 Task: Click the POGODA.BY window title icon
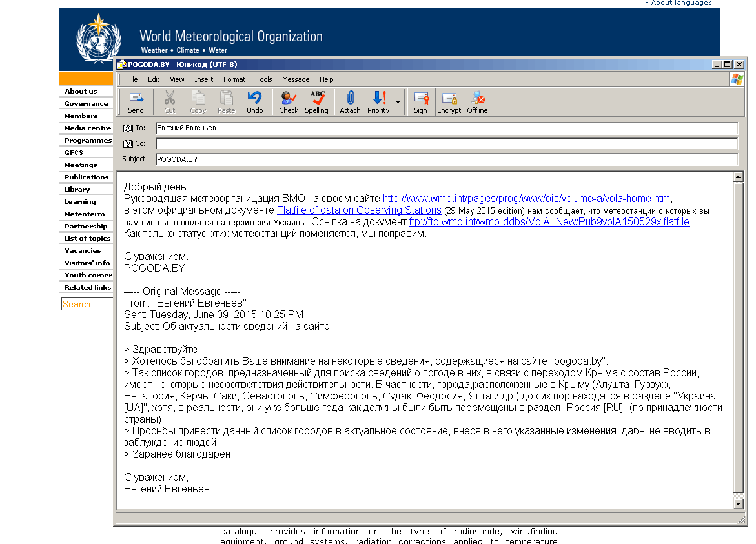(x=121, y=65)
